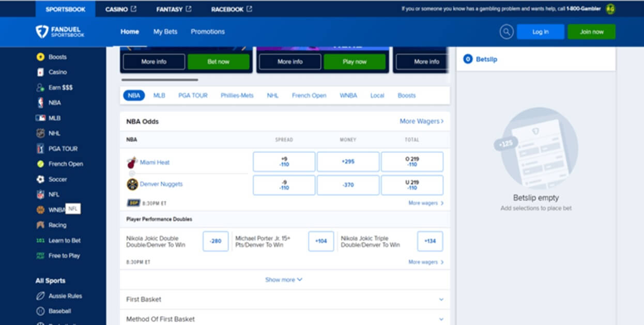Click the French Open tennis ball icon
This screenshot has height=325, width=644.
click(40, 164)
